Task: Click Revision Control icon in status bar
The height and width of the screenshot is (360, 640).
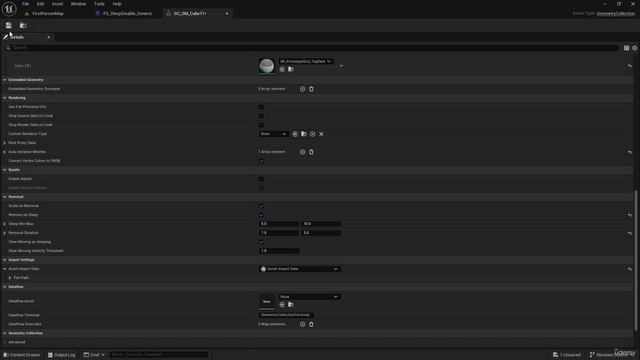Action: 592,355
